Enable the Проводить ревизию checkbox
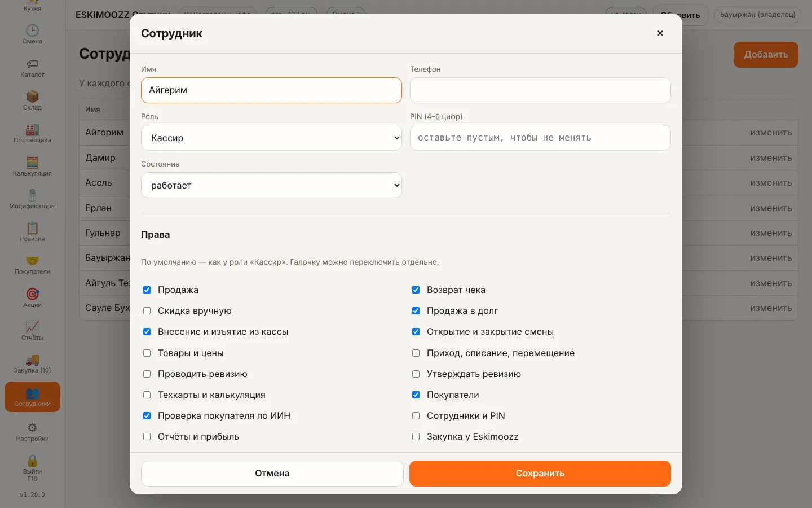This screenshot has height=508, width=812. coord(147,374)
